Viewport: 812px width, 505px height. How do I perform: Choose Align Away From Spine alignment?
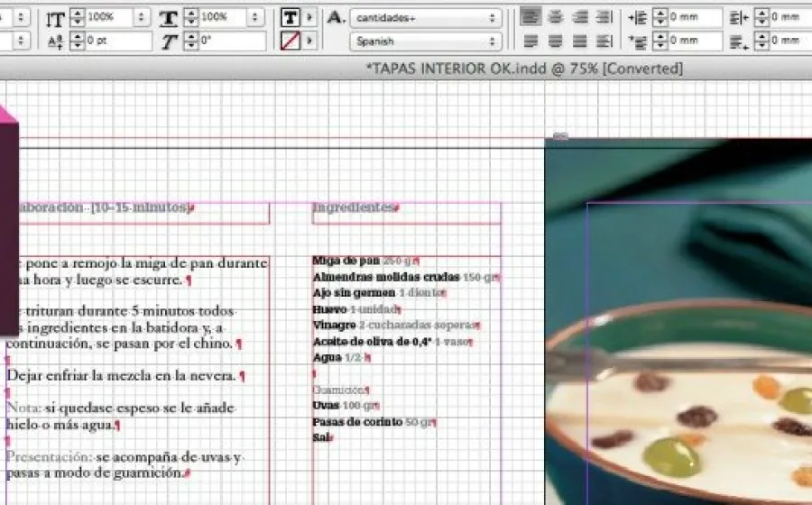pos(604,41)
